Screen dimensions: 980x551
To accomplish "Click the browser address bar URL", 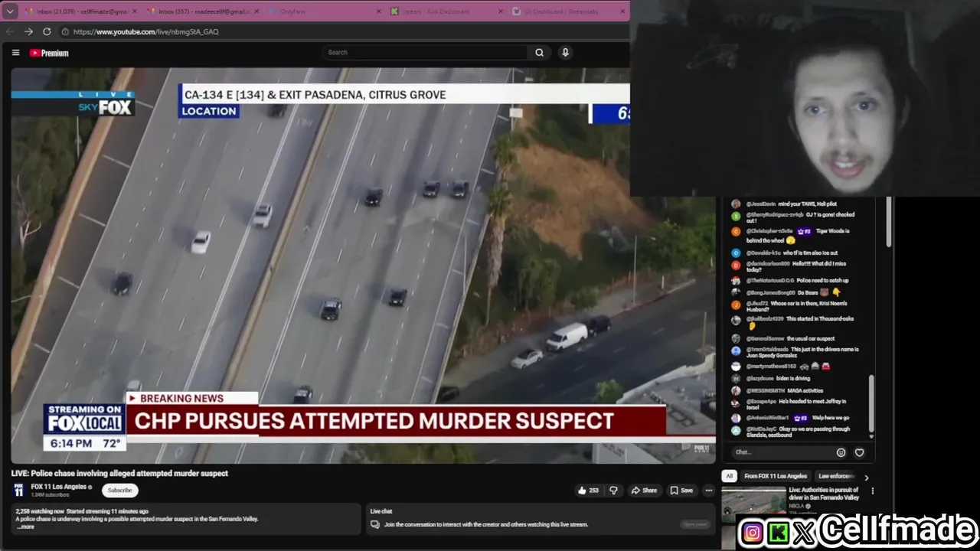I will pos(145,31).
